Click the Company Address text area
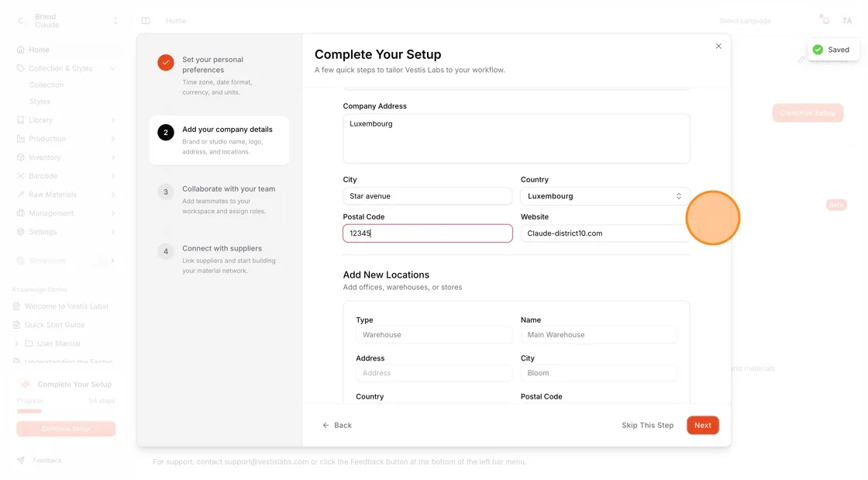 click(x=516, y=139)
